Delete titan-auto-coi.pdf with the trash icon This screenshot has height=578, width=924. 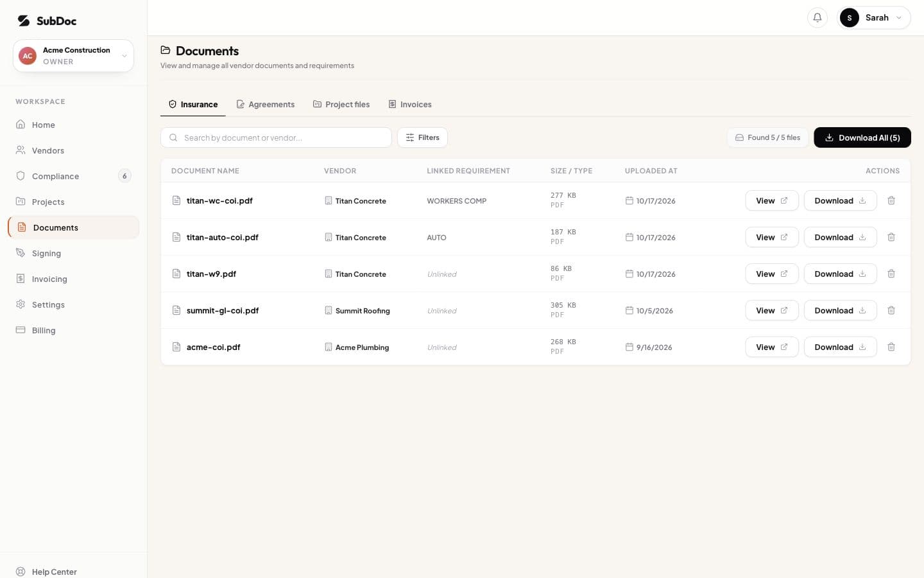891,237
